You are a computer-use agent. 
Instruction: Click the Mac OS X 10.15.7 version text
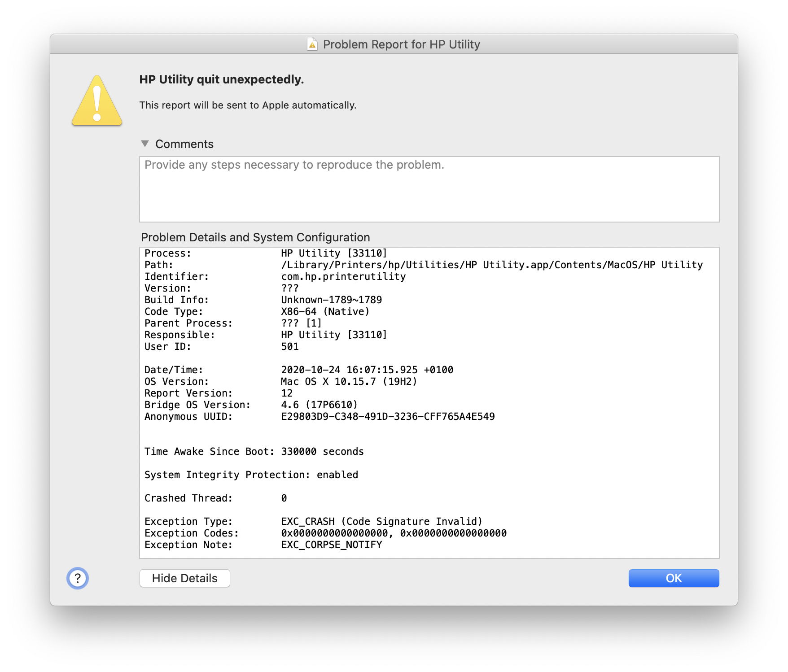pos(349,382)
